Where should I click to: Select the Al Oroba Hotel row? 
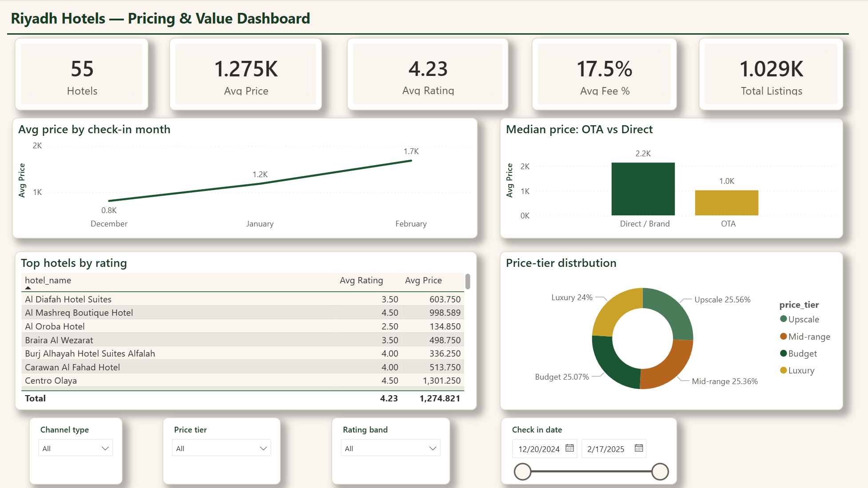[x=243, y=326]
